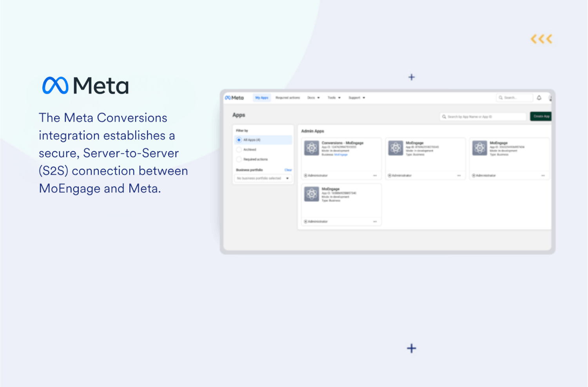588x387 pixels.
Task: Select the first MoEngage app thumbnail icon
Action: 396,148
